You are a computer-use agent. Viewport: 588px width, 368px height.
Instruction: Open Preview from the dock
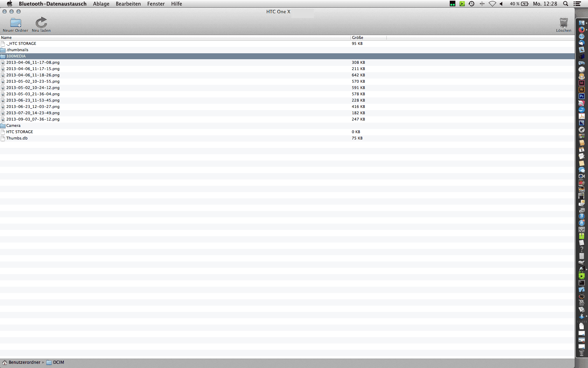click(581, 49)
